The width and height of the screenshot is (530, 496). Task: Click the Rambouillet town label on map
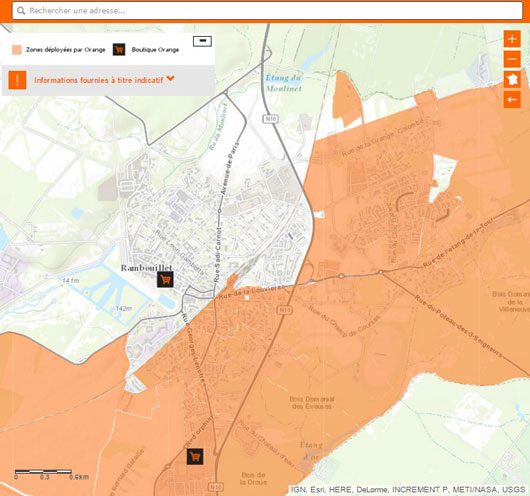click(x=146, y=268)
